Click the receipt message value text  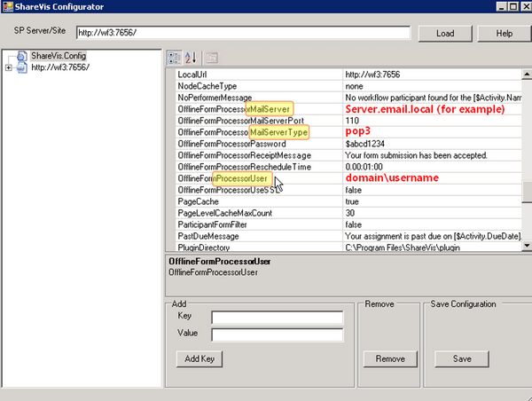(417, 155)
